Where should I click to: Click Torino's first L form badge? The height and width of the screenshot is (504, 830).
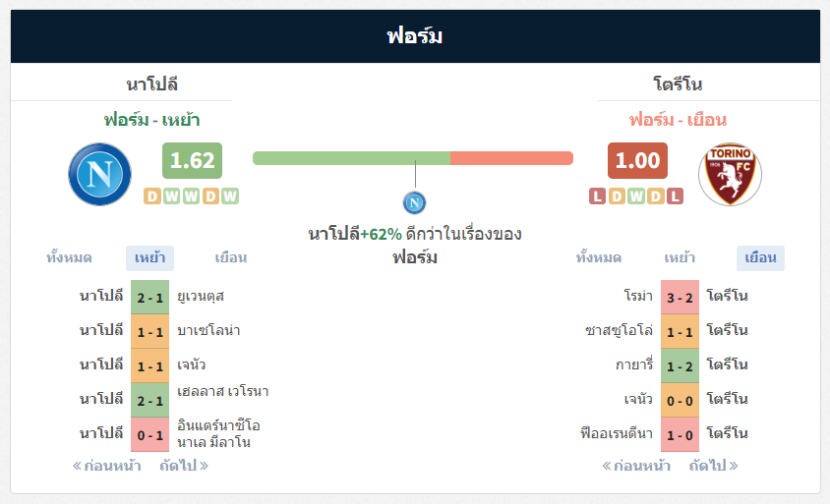click(x=598, y=196)
